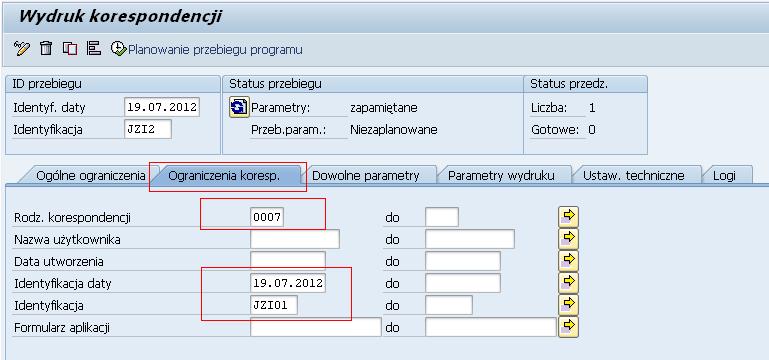Image resolution: width=769 pixels, height=360 pixels.
Task: Click Formularz aplikacji from field
Action: (x=315, y=328)
